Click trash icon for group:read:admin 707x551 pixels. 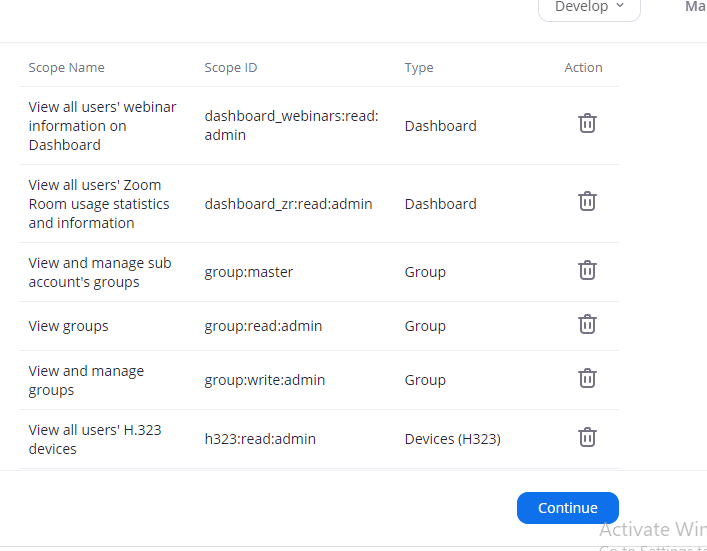[588, 324]
